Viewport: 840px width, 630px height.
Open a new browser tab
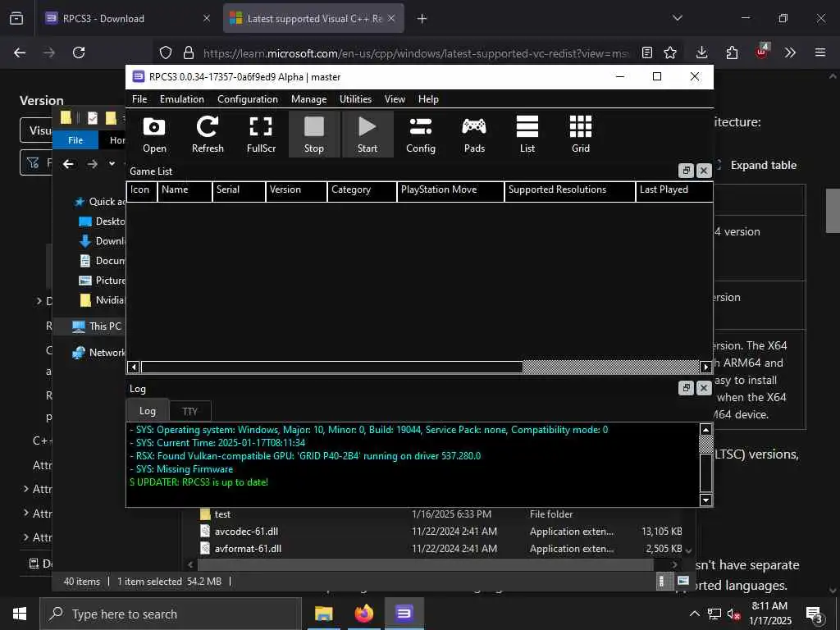pyautogui.click(x=422, y=19)
